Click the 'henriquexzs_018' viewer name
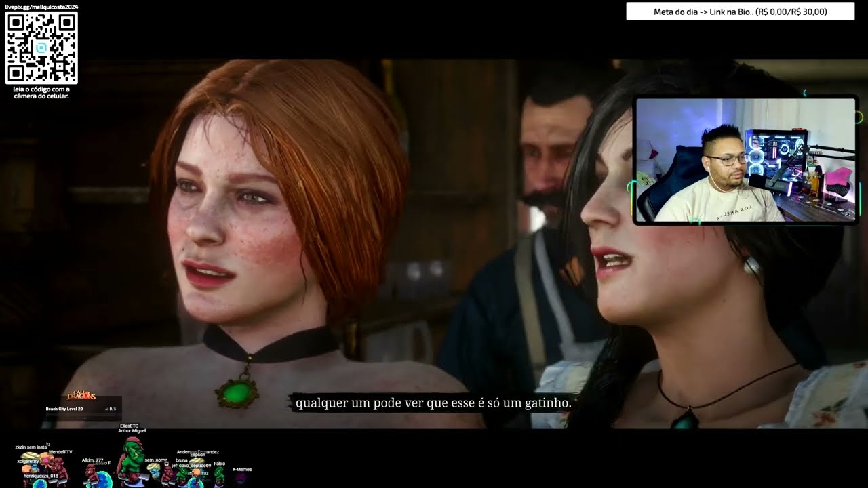 (x=41, y=476)
